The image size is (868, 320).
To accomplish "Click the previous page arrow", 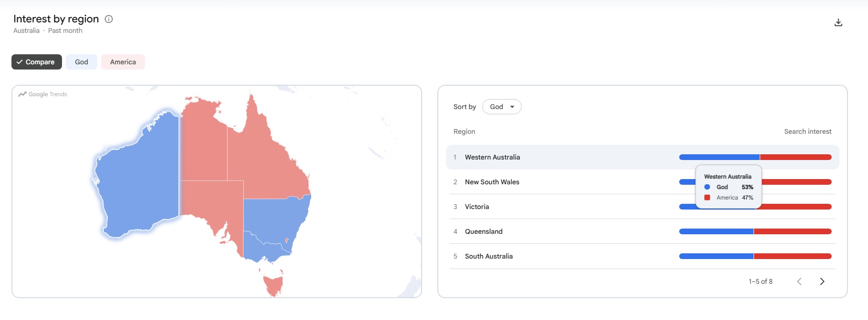I will [799, 281].
